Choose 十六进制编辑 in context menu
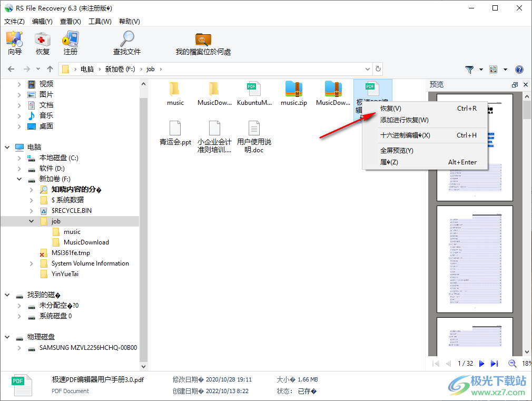 click(x=425, y=135)
